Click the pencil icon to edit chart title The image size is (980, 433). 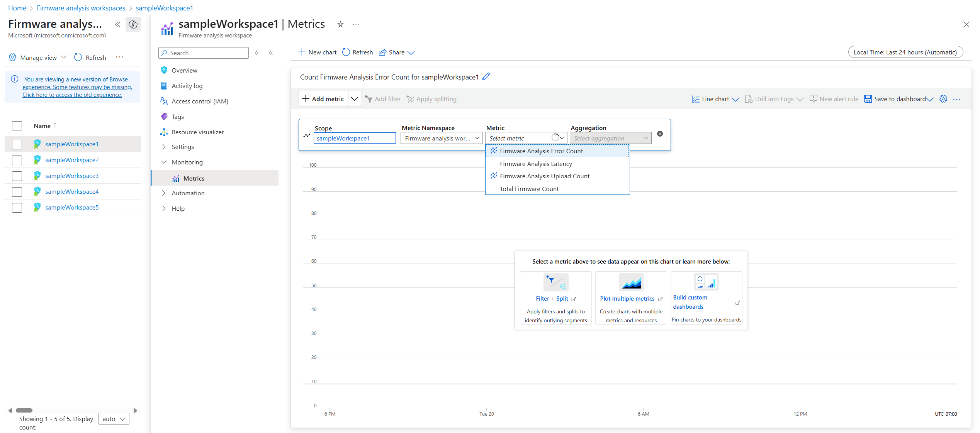pos(486,77)
